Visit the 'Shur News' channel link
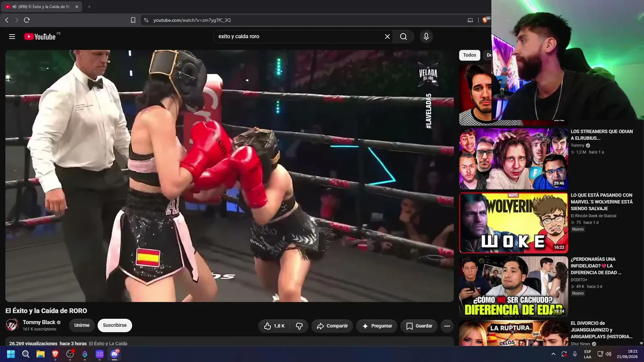The image size is (644, 362). point(581,344)
